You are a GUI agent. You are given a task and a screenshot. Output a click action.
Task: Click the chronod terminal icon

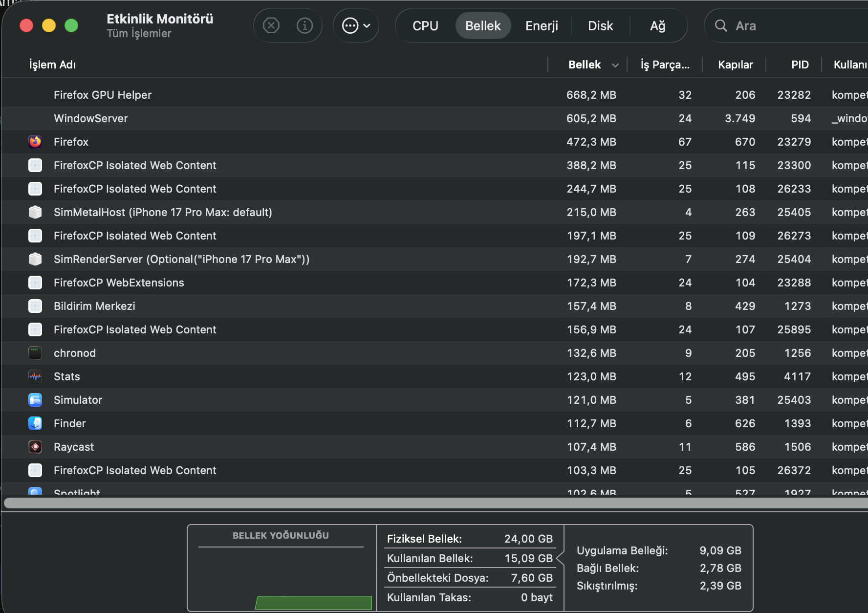(35, 353)
